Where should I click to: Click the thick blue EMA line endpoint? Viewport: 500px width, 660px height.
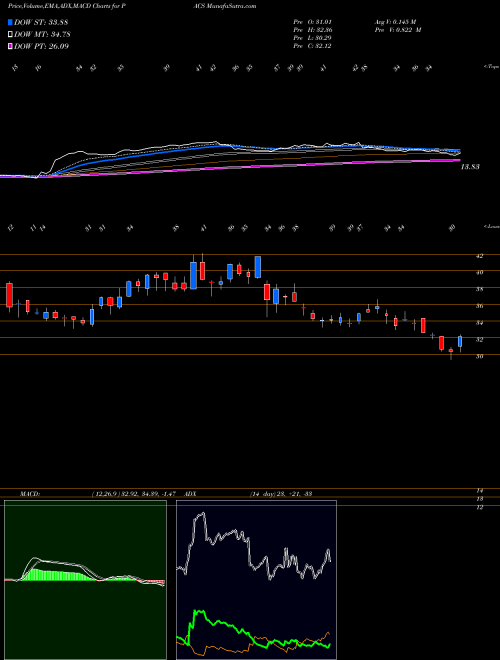pos(459,150)
